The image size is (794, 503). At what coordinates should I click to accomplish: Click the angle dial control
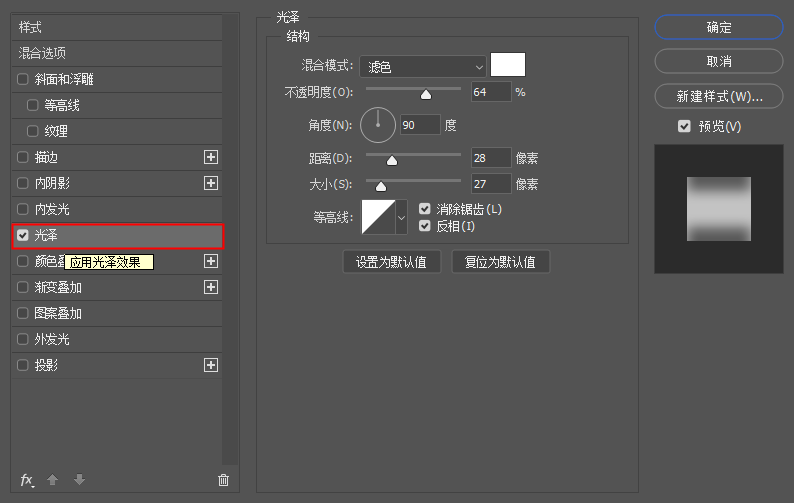pyautogui.click(x=378, y=125)
